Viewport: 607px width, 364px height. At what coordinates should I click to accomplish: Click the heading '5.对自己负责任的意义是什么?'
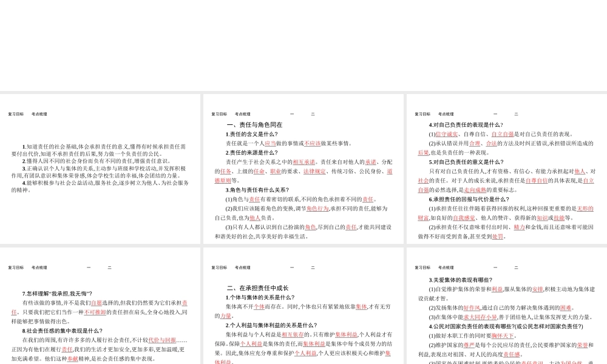[466, 162]
